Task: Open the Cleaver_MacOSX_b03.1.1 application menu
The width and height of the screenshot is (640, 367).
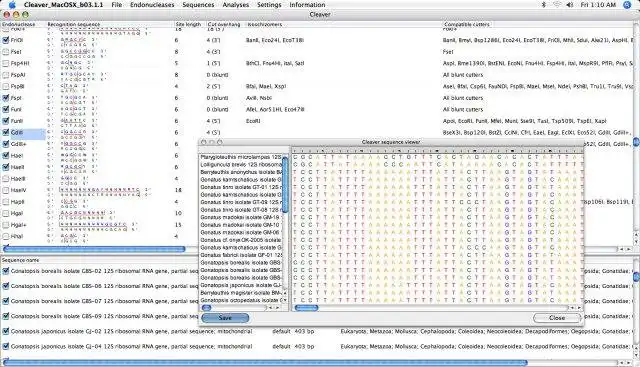Action: (x=63, y=5)
